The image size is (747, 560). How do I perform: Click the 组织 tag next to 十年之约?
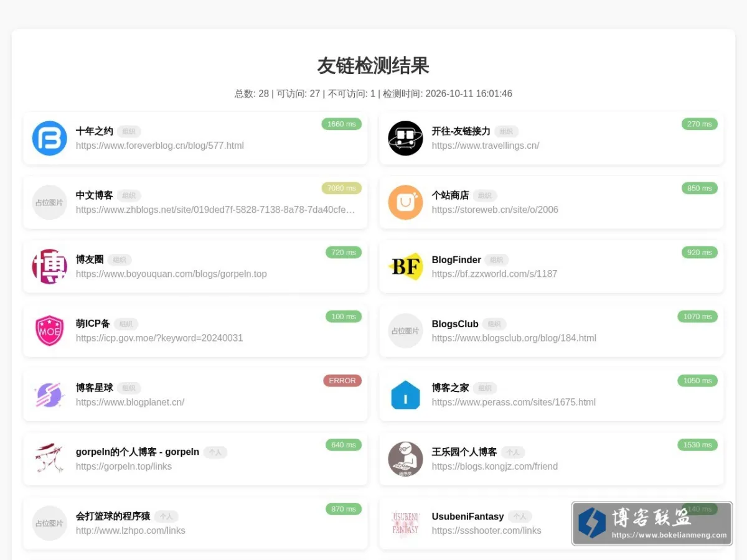[129, 132]
